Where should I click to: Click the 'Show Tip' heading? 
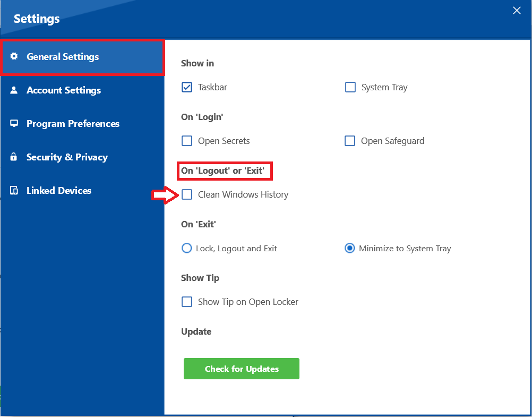click(x=200, y=278)
